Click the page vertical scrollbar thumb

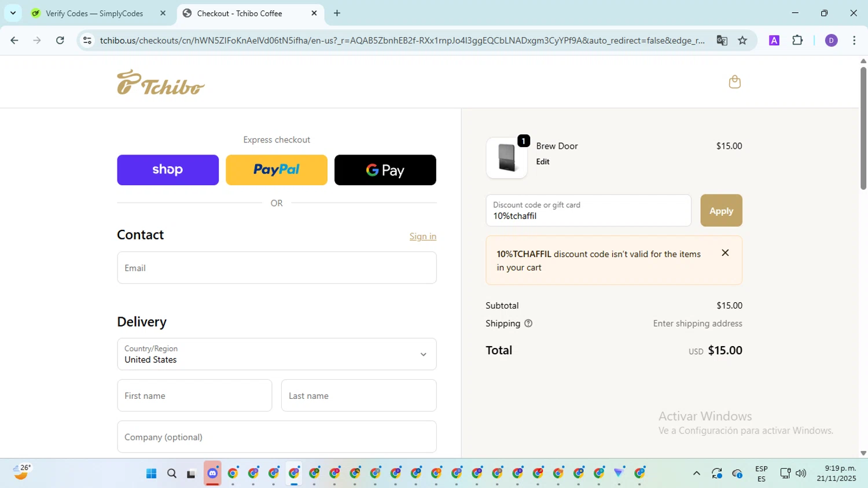863,129
